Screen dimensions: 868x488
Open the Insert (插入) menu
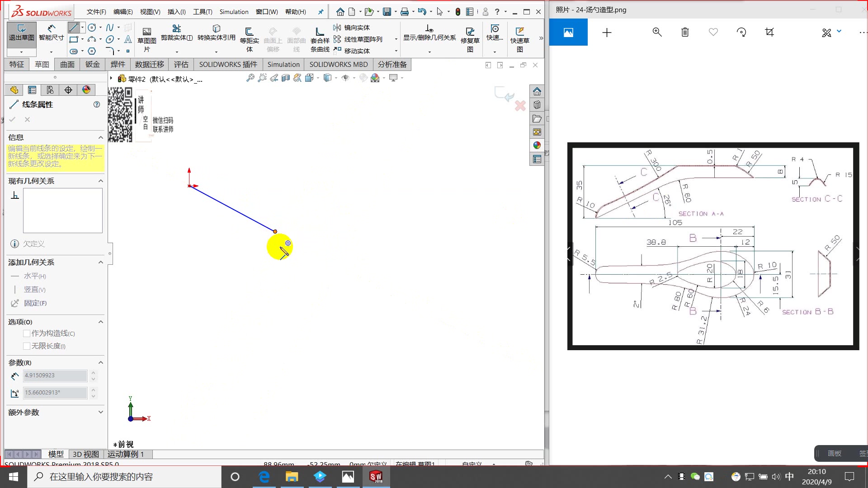[x=176, y=12]
